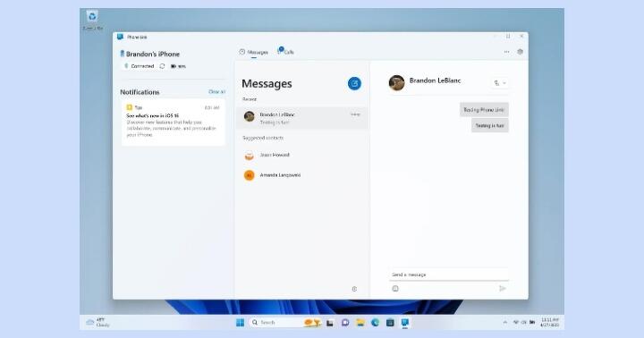This screenshot has width=644, height=338.
Task: Click the Connected Bluetooth status
Action: pyautogui.click(x=139, y=66)
